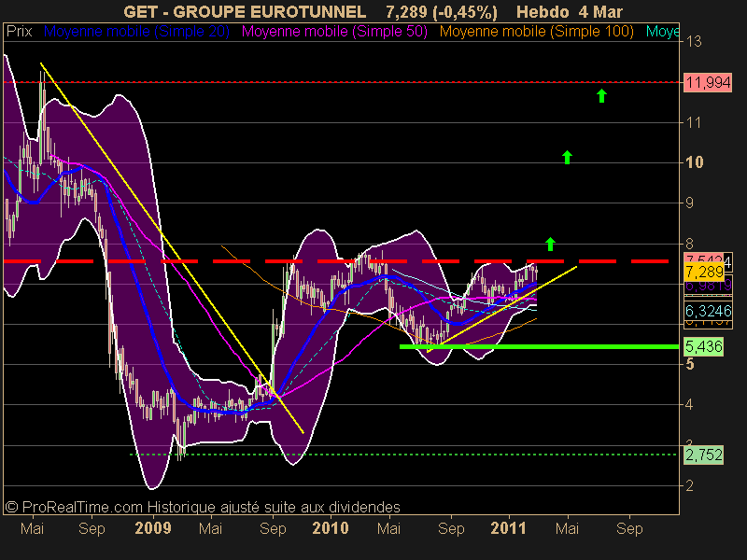The width and height of the screenshot is (747, 560).
Task: Click the bold 10 value on price axis
Action: tap(694, 162)
